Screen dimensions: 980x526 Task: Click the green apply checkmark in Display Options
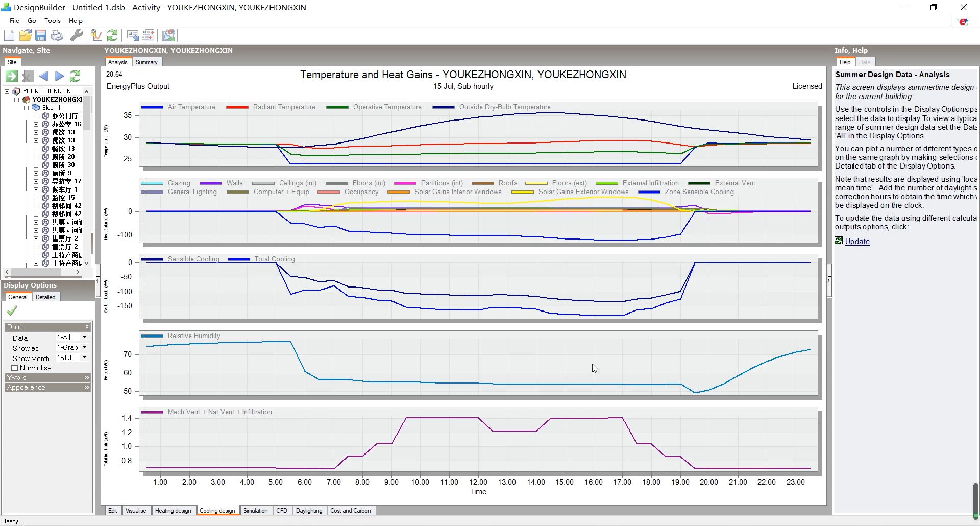[x=12, y=310]
